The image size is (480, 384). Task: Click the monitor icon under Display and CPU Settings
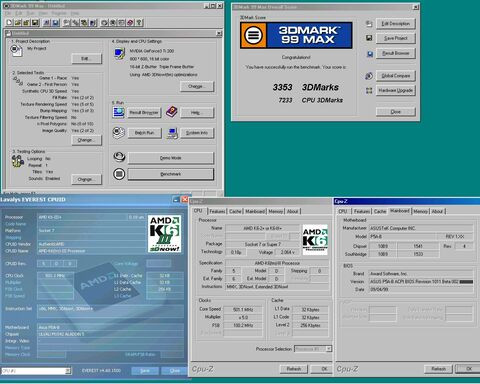tap(119, 53)
